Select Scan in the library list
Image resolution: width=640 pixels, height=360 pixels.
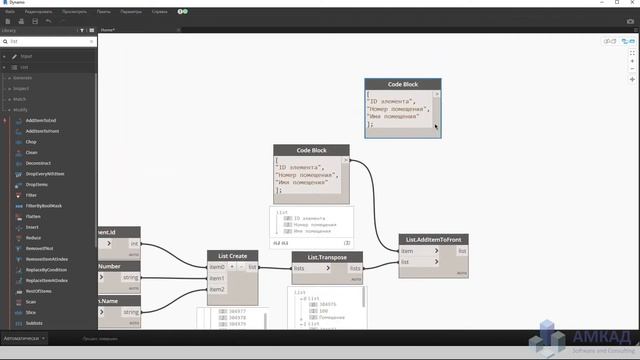pos(31,302)
